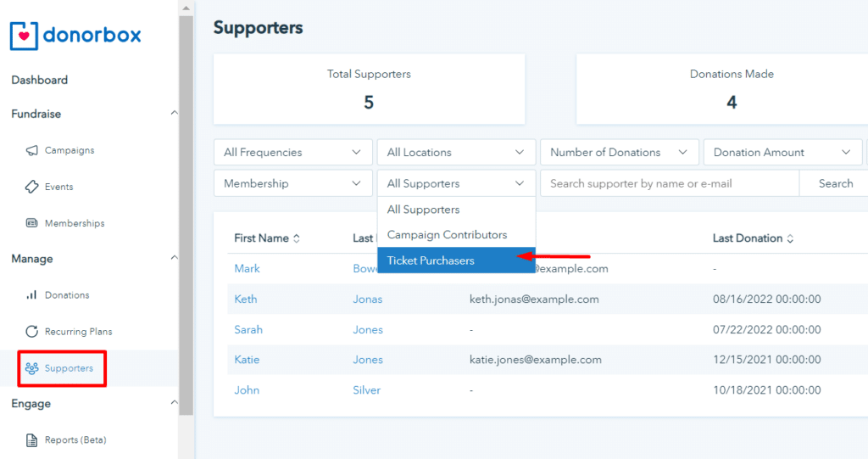The image size is (868, 459).
Task: Open supporter Keth's profile link
Action: (x=246, y=299)
